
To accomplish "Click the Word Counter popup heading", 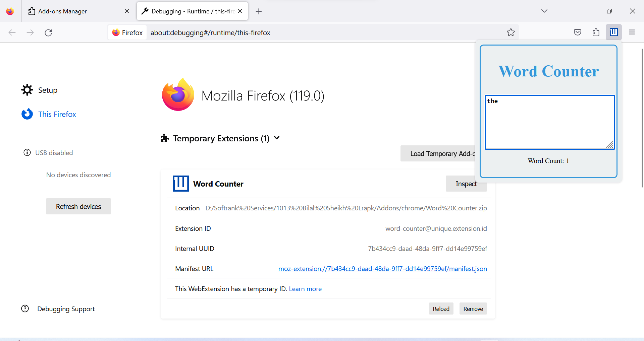I will (x=548, y=71).
